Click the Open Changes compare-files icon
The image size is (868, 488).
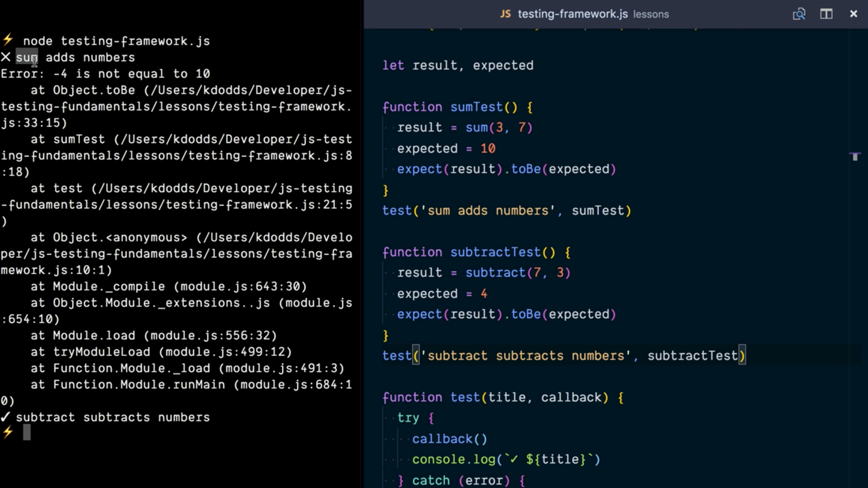(x=799, y=14)
